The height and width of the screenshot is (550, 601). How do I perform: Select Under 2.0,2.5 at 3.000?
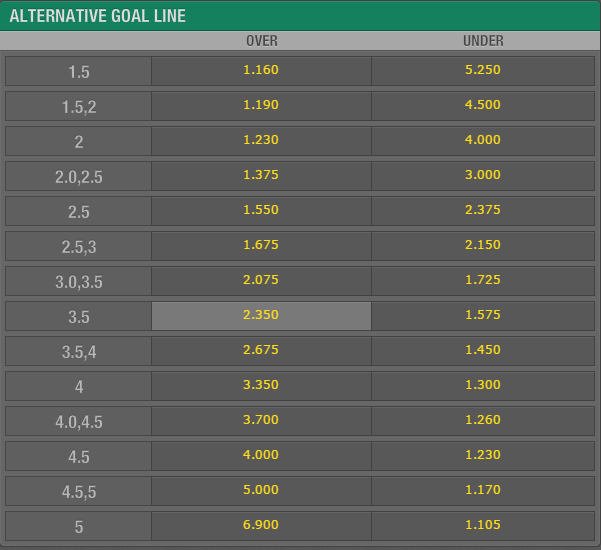pos(483,176)
